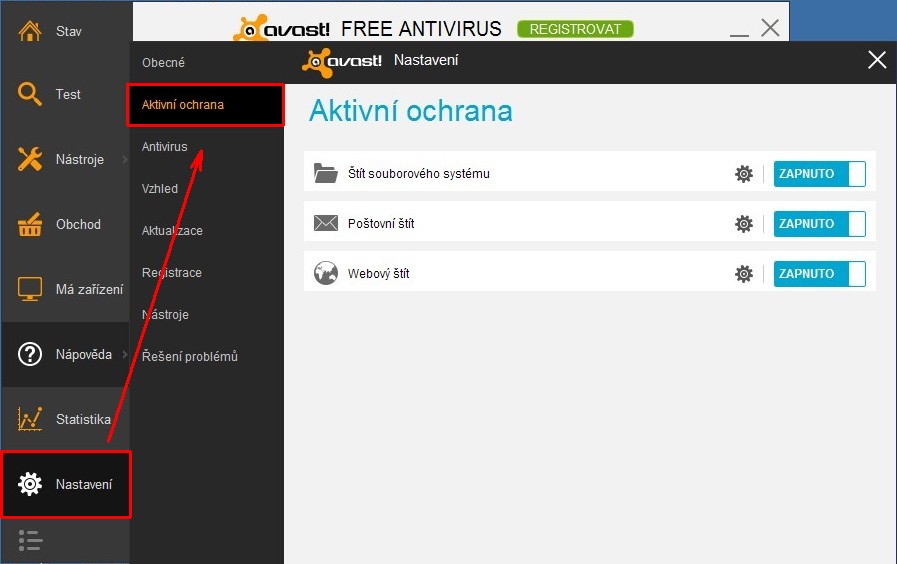Toggle off Webový štít ZAPNUTO switch
Screen dimensions: 897x564
pos(819,273)
